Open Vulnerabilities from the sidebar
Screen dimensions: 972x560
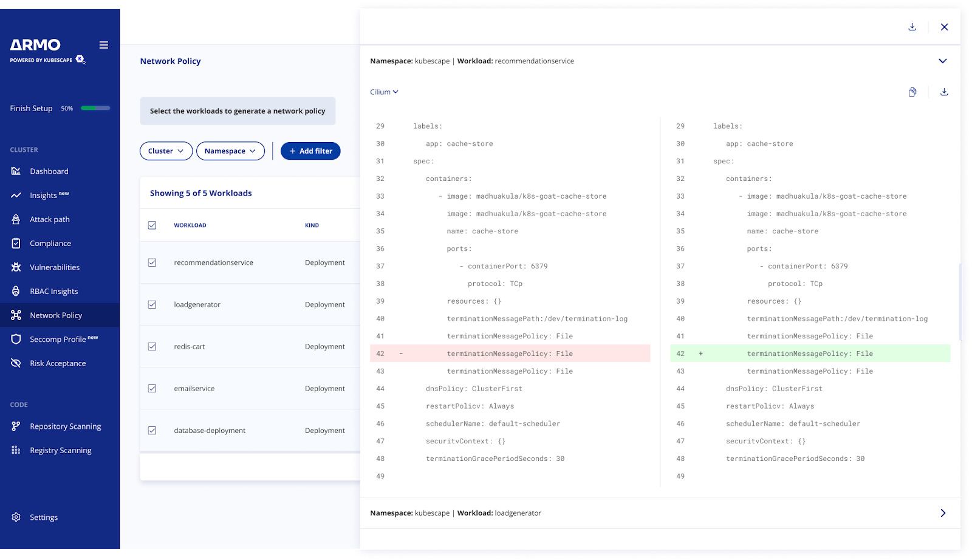point(55,267)
